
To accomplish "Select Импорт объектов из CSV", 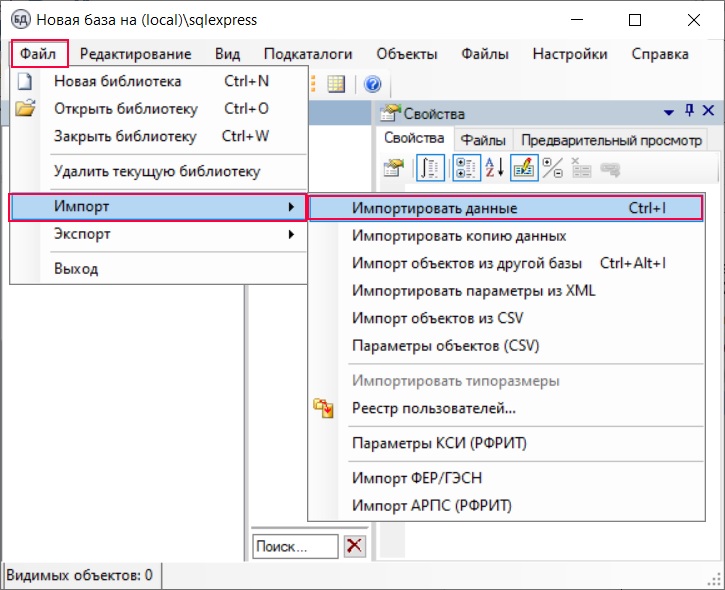I will 507,318.
